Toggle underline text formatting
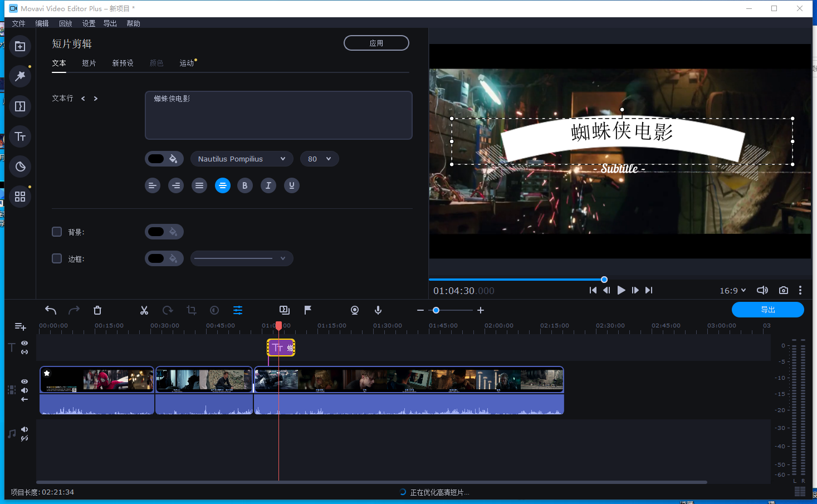The width and height of the screenshot is (817, 504). pos(292,185)
